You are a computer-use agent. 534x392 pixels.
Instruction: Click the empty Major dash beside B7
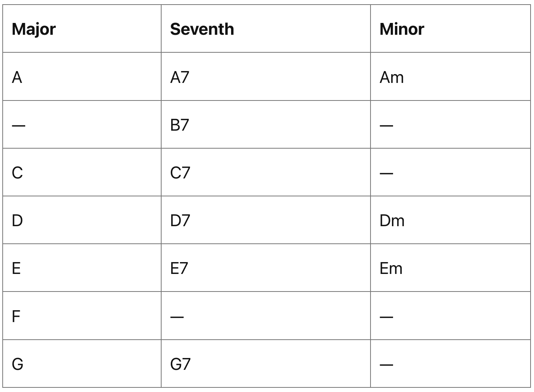pos(18,125)
